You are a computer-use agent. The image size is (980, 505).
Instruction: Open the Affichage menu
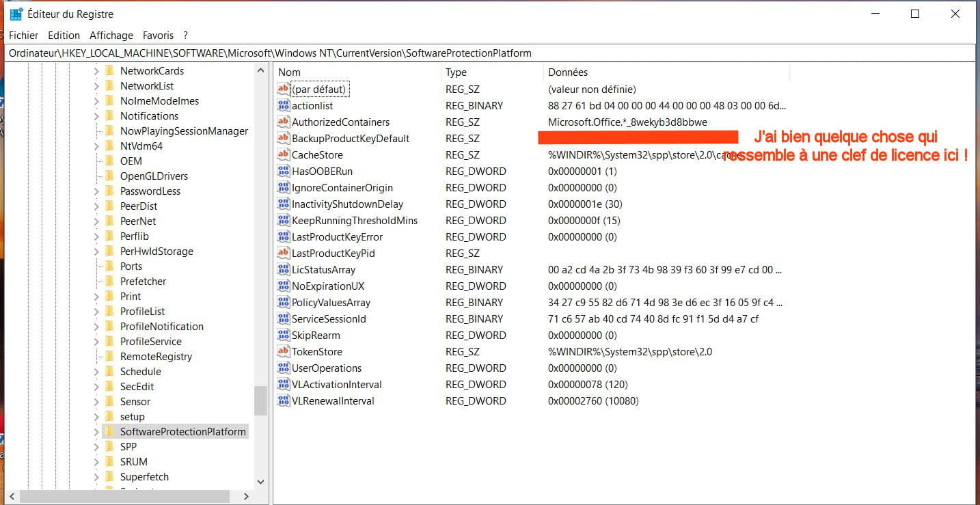pyautogui.click(x=111, y=35)
